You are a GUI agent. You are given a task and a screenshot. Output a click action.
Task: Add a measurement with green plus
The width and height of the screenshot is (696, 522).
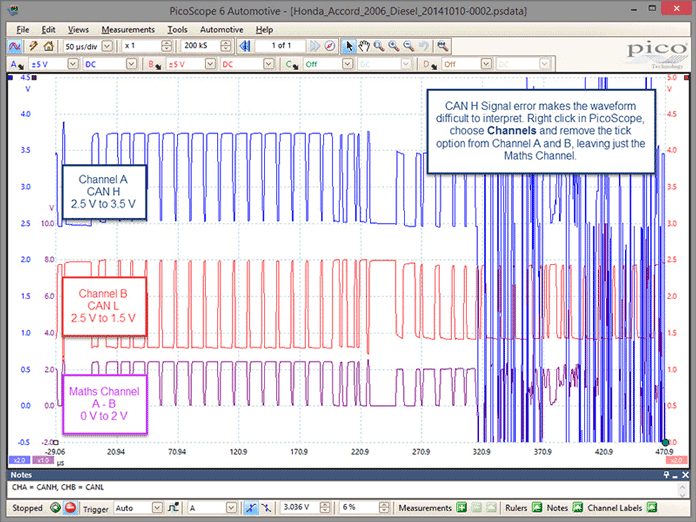462,507
